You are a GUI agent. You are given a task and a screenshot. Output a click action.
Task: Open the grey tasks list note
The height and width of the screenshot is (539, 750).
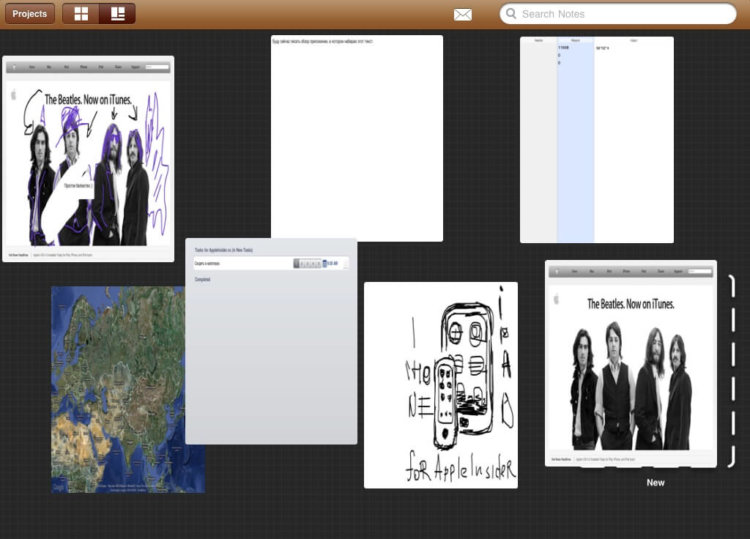pos(271,341)
